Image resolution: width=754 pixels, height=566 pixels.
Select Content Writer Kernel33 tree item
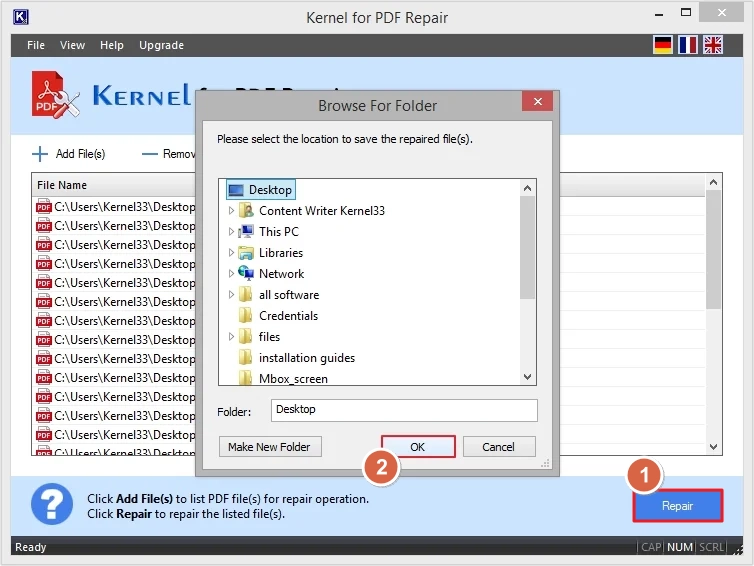point(322,211)
